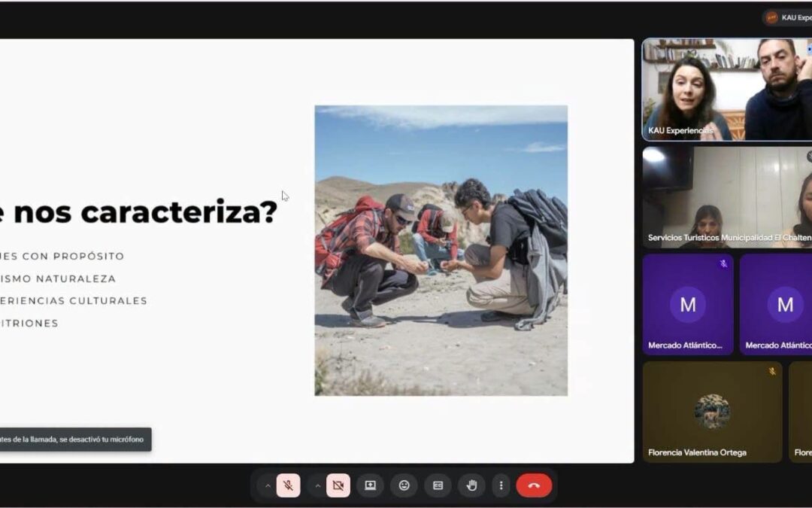Turn on the disabled camera button
Image resolution: width=812 pixels, height=508 pixels.
click(x=338, y=485)
